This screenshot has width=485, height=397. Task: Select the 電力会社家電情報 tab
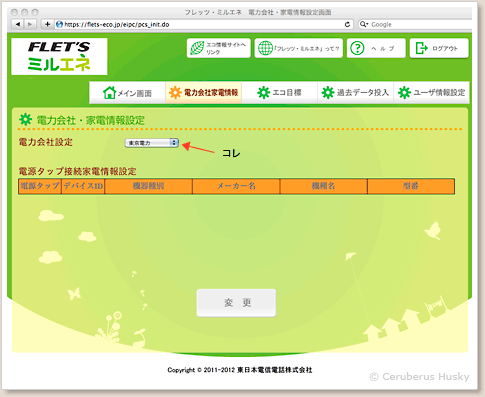coord(203,92)
